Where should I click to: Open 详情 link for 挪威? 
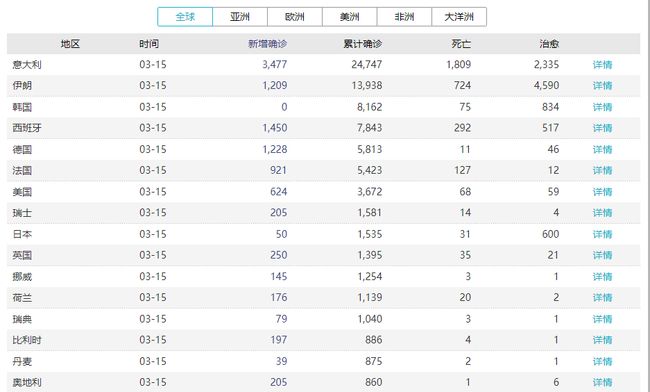(x=602, y=276)
